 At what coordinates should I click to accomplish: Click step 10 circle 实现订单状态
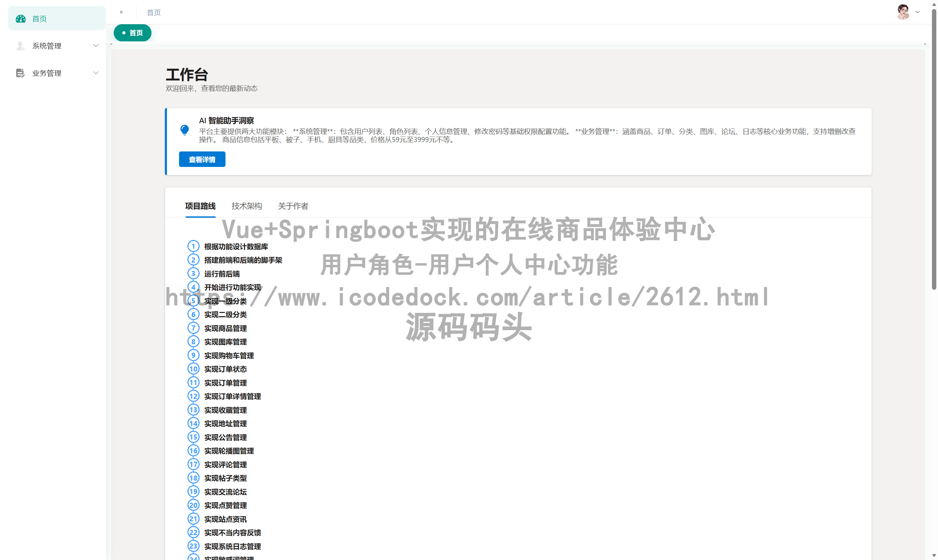[193, 369]
